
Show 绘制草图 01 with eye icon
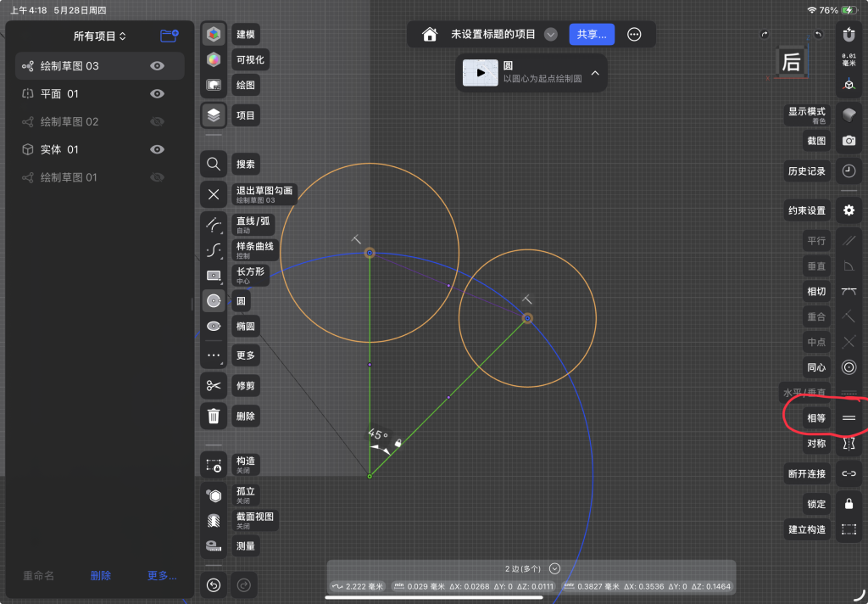(x=157, y=177)
